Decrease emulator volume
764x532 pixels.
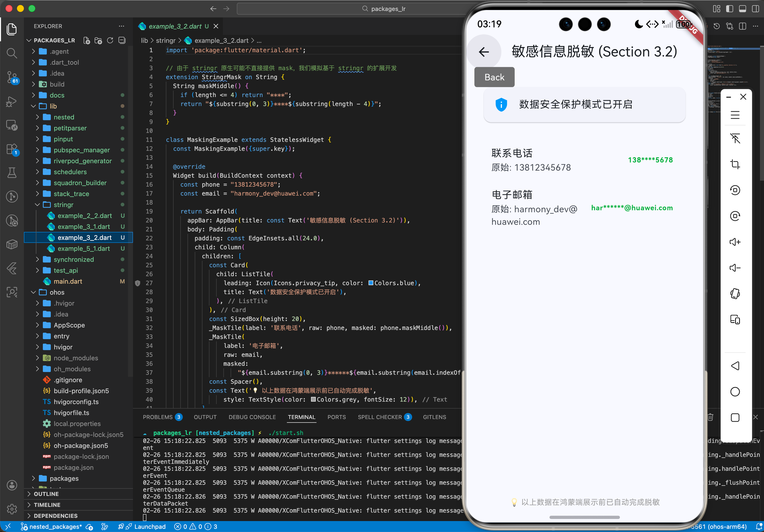tap(735, 268)
